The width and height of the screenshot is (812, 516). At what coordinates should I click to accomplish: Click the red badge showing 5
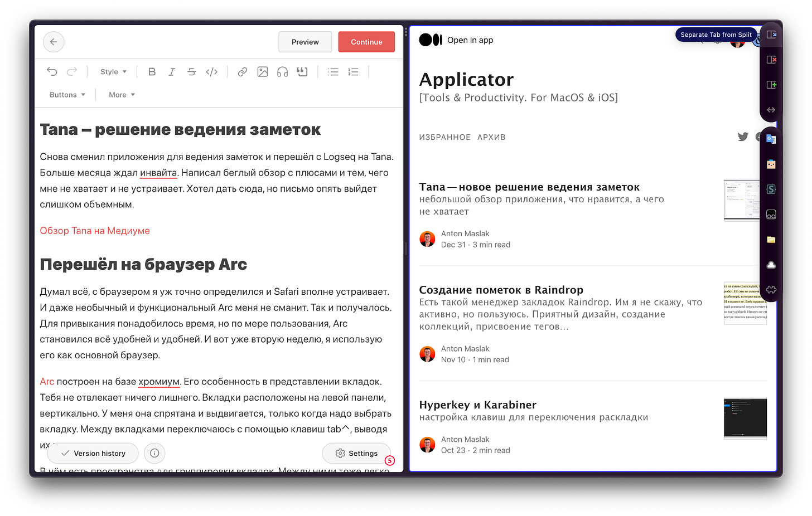(x=390, y=461)
